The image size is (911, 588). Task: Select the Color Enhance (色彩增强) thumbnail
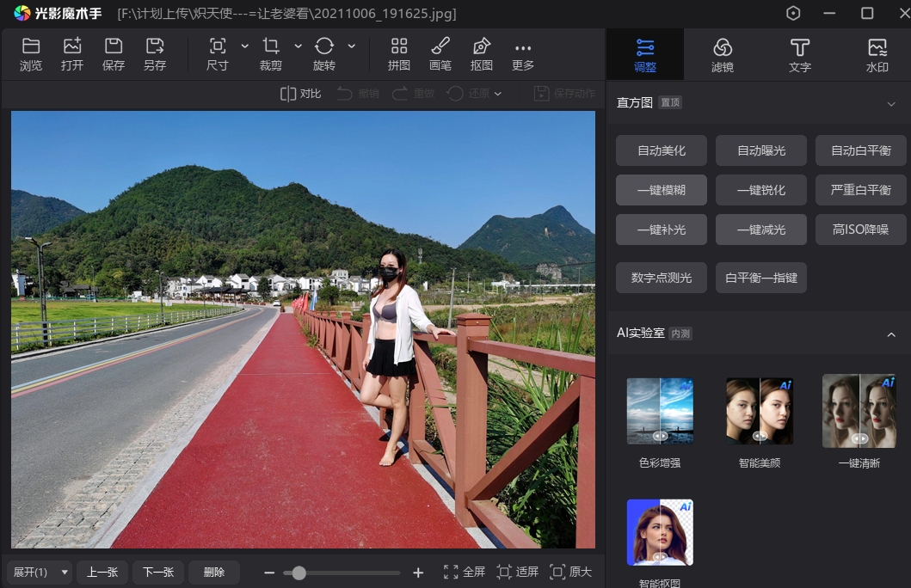coord(660,411)
